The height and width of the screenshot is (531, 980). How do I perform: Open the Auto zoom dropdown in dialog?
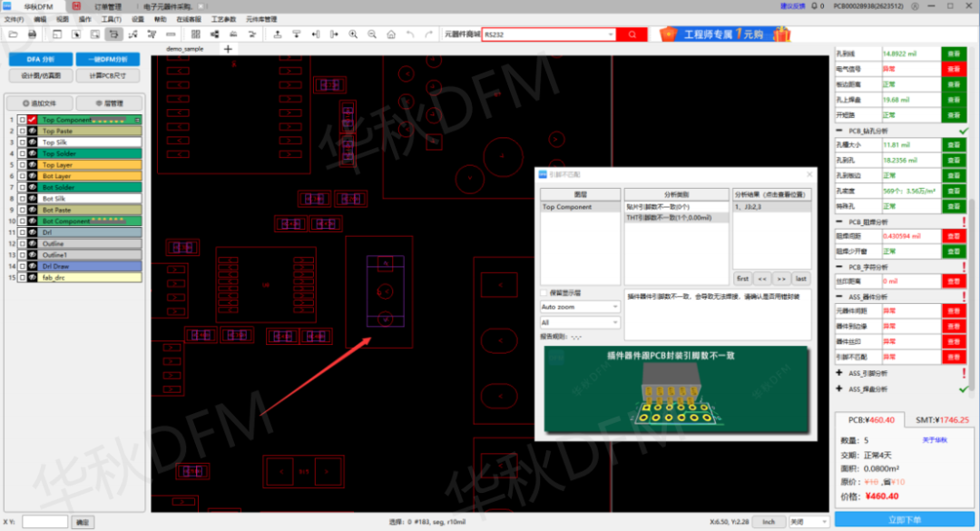point(579,307)
